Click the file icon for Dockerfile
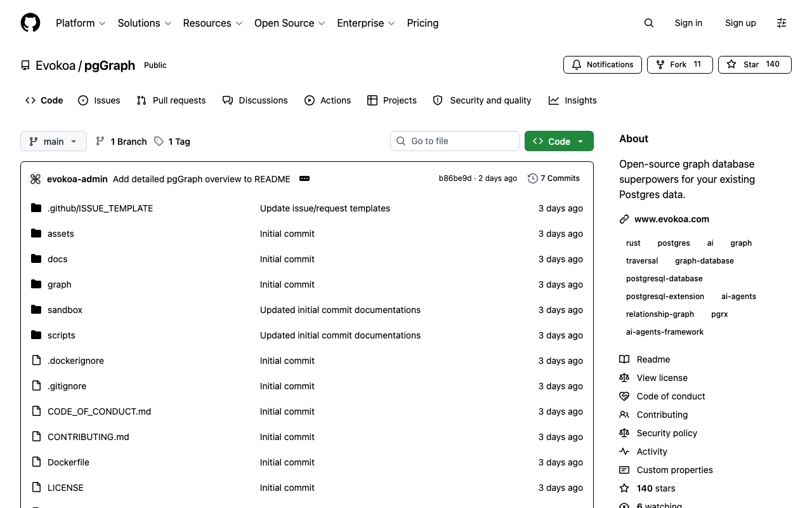Screen dimensions: 812x508 click(36, 462)
